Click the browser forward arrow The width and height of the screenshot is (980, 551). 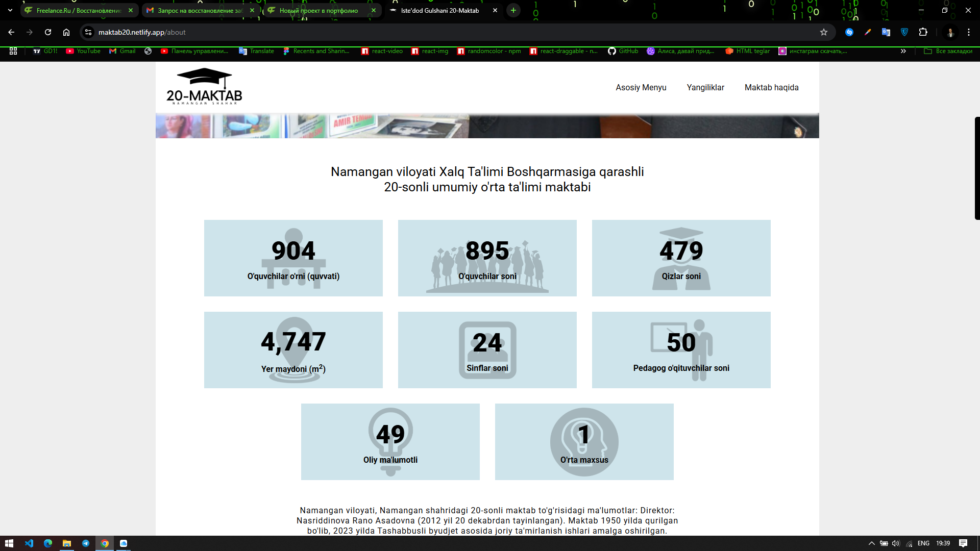point(30,32)
